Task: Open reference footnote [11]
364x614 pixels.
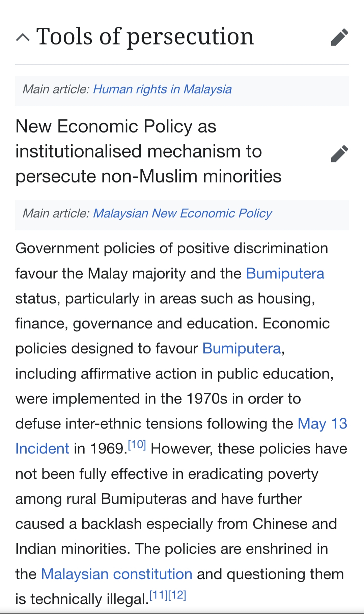Action: click(158, 595)
